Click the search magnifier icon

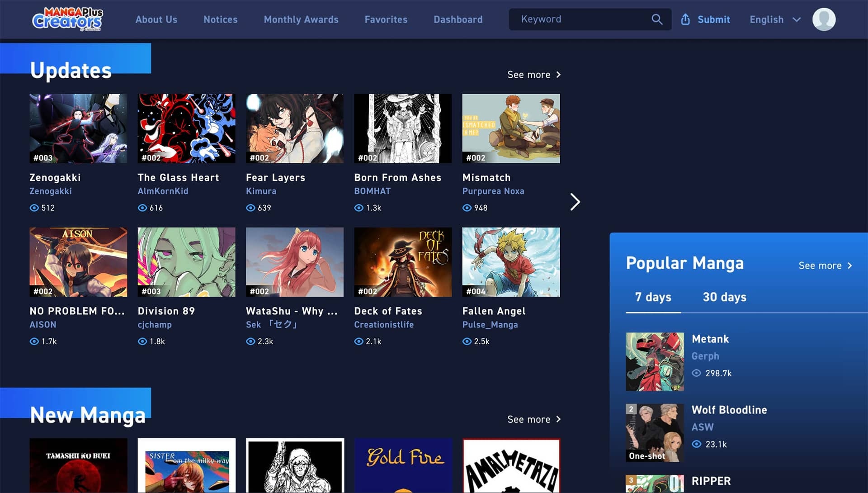pos(657,19)
